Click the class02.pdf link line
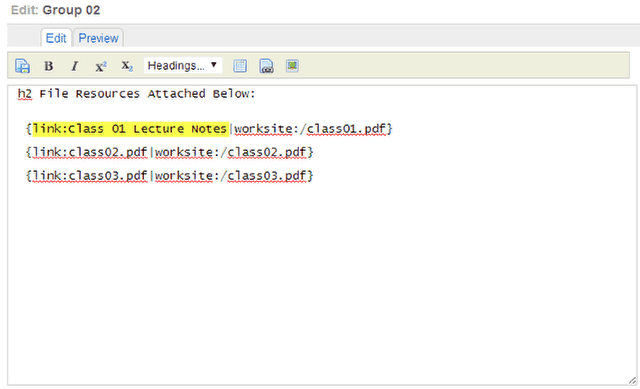 (169, 153)
